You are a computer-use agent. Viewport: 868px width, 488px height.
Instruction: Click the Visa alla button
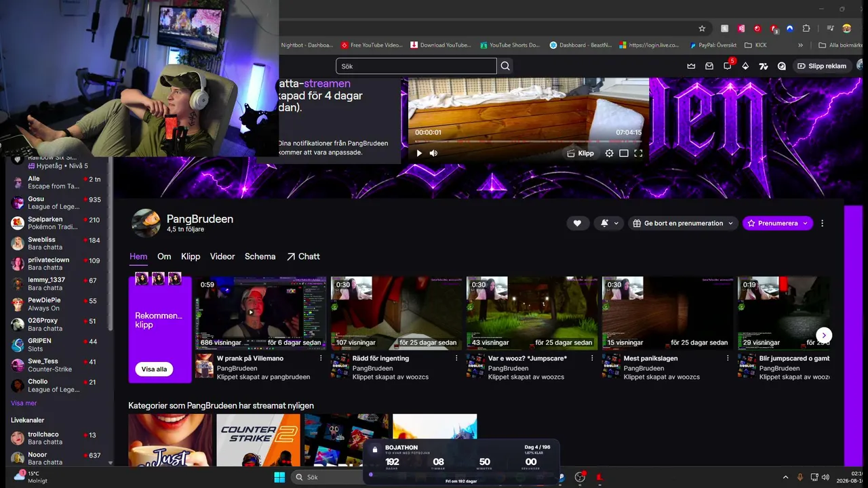[154, 369]
